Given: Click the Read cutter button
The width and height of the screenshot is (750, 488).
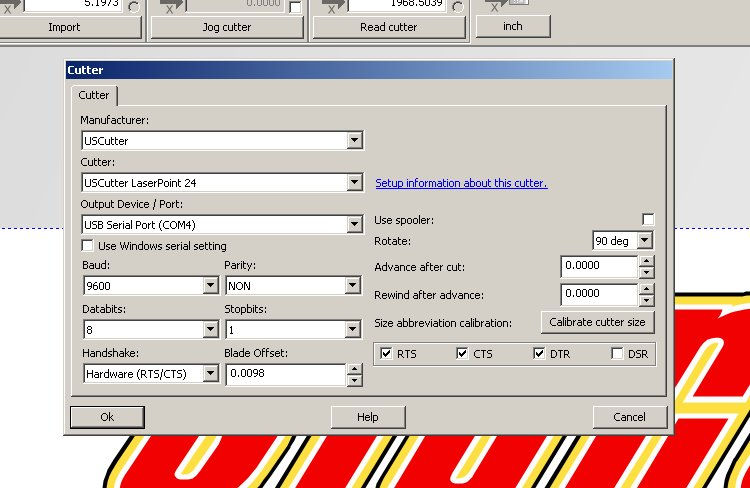Looking at the screenshot, I should (388, 27).
